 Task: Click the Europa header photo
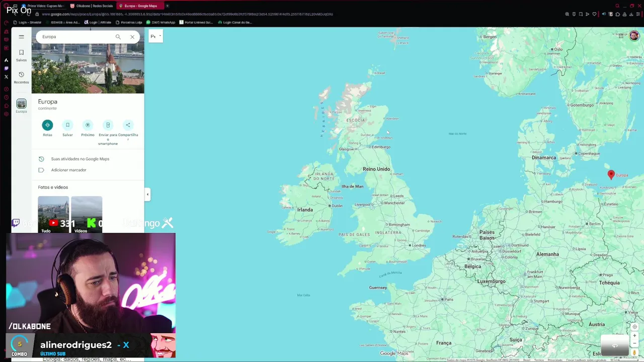pyautogui.click(x=88, y=68)
